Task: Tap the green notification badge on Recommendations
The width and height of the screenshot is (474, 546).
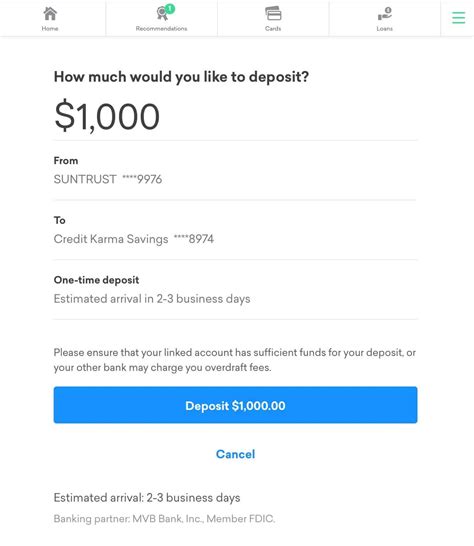Action: coord(170,8)
